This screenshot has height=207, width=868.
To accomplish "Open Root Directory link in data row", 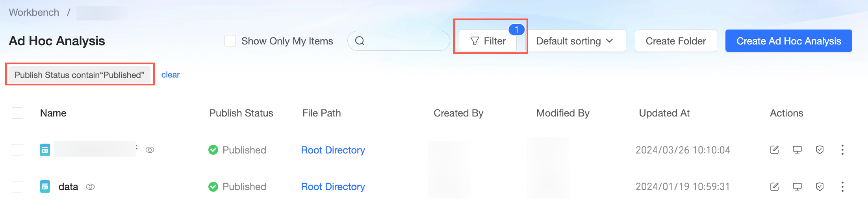I will coord(333,187).
